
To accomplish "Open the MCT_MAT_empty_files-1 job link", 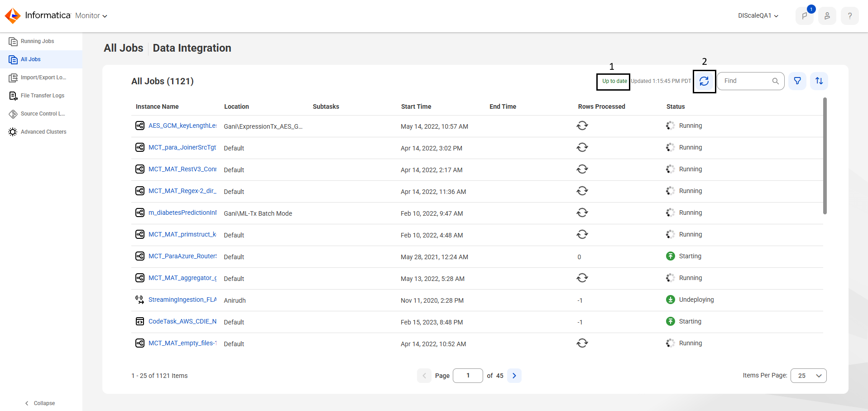I will click(182, 343).
